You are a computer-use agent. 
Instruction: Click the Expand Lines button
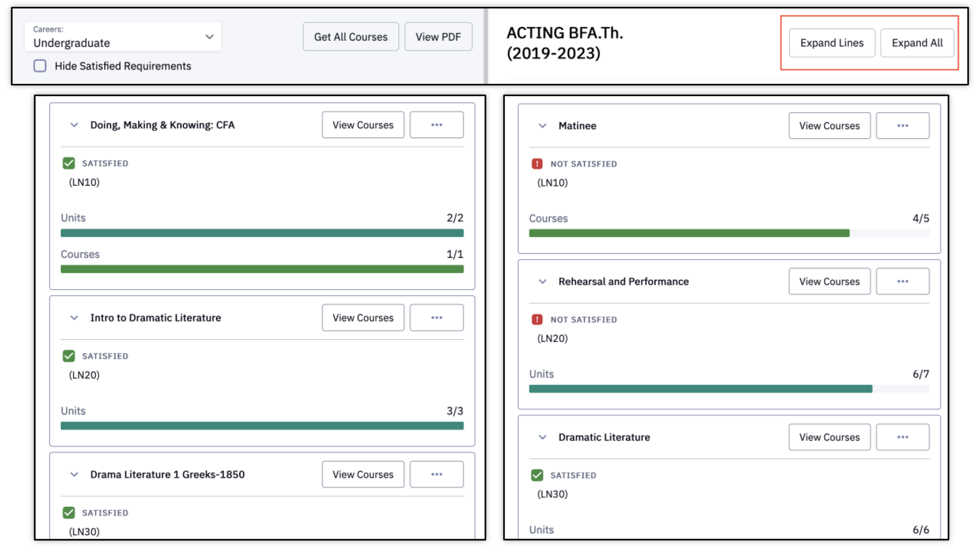coord(832,43)
